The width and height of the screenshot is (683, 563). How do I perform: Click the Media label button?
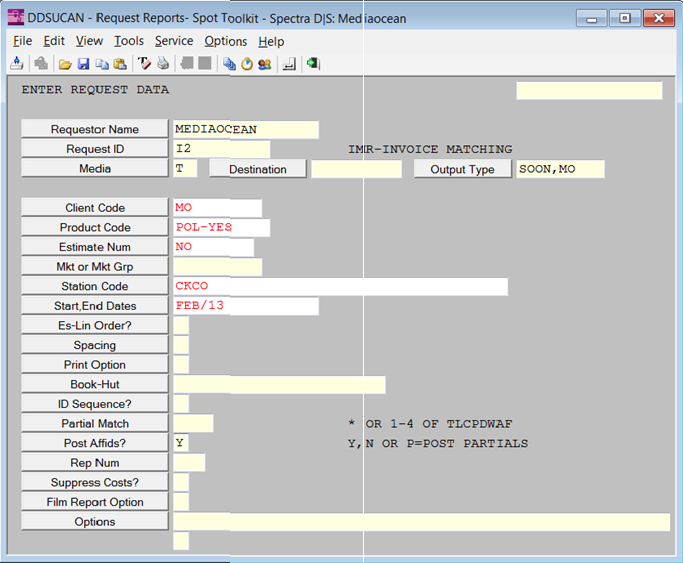[95, 169]
